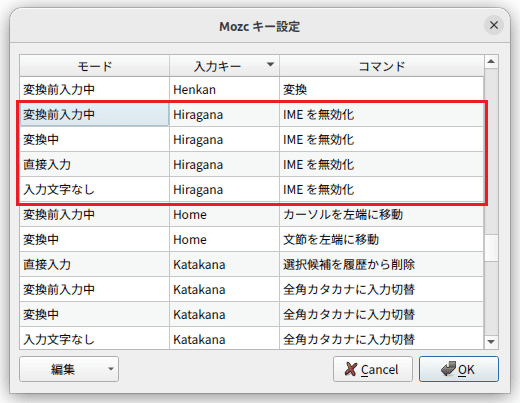Click the scrollbar down arrow
This screenshot has height=403, width=520.
[x=491, y=342]
